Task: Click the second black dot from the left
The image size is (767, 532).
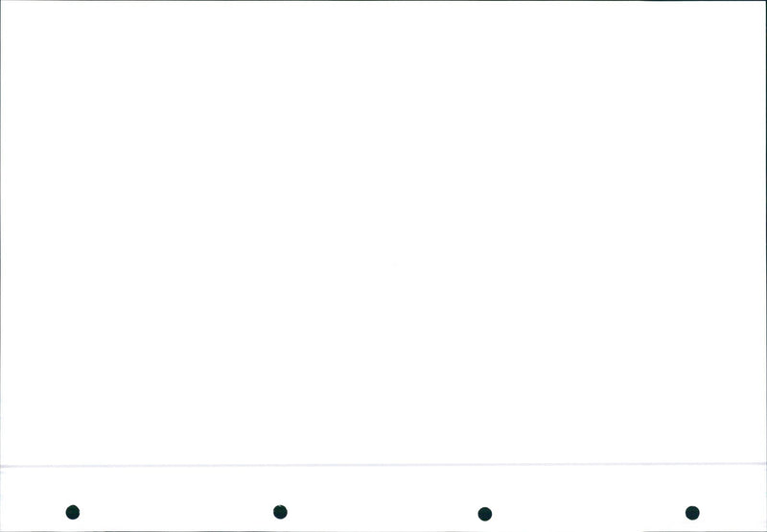Action: 280,512
